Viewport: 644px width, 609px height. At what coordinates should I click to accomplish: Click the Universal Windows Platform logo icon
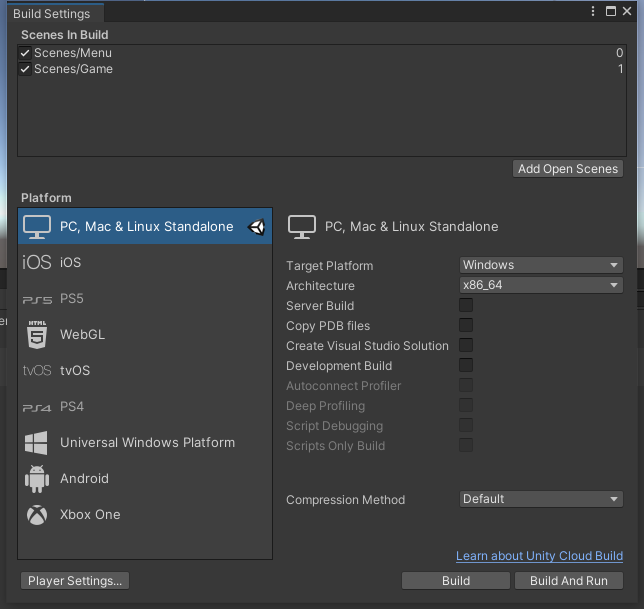[x=36, y=443]
